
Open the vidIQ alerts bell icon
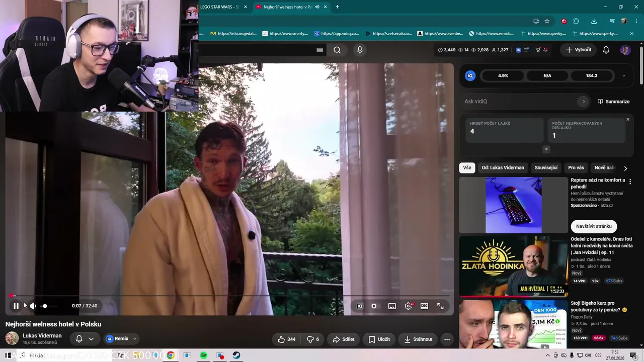(x=545, y=50)
